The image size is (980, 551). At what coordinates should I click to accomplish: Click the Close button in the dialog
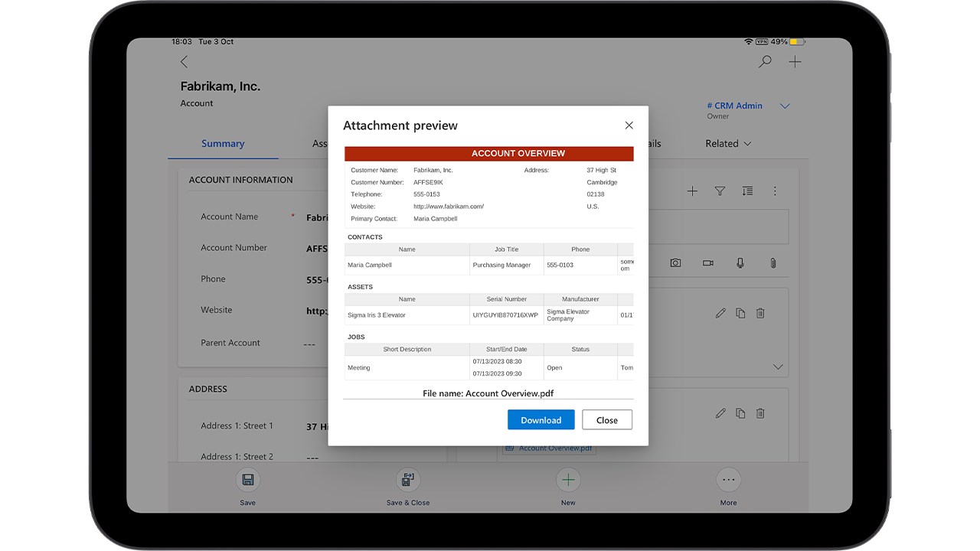point(607,420)
